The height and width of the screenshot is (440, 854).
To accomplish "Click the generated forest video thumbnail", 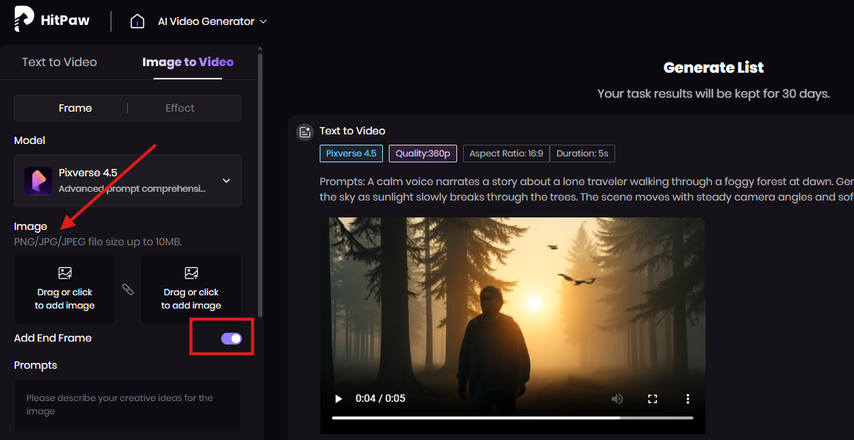I will 513,326.
